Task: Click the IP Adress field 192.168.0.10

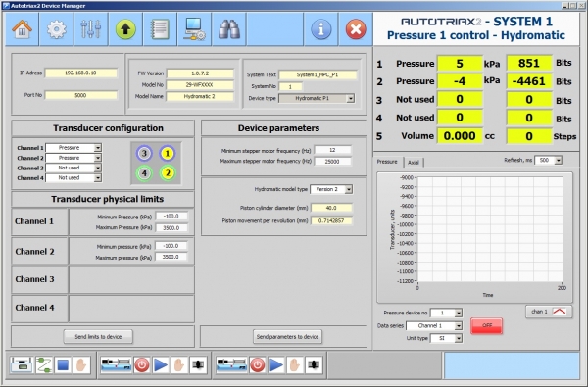Action: [x=81, y=73]
